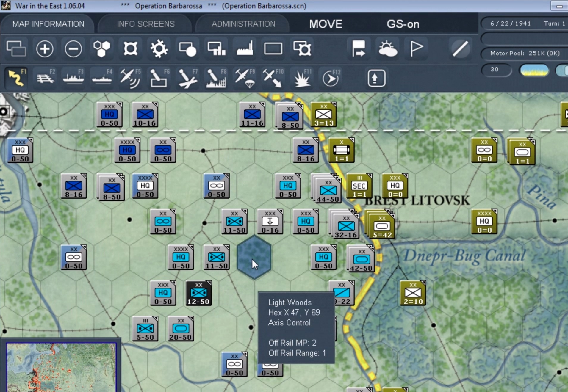
Task: Click the rectangle with bar chart icon
Action: coord(216,48)
